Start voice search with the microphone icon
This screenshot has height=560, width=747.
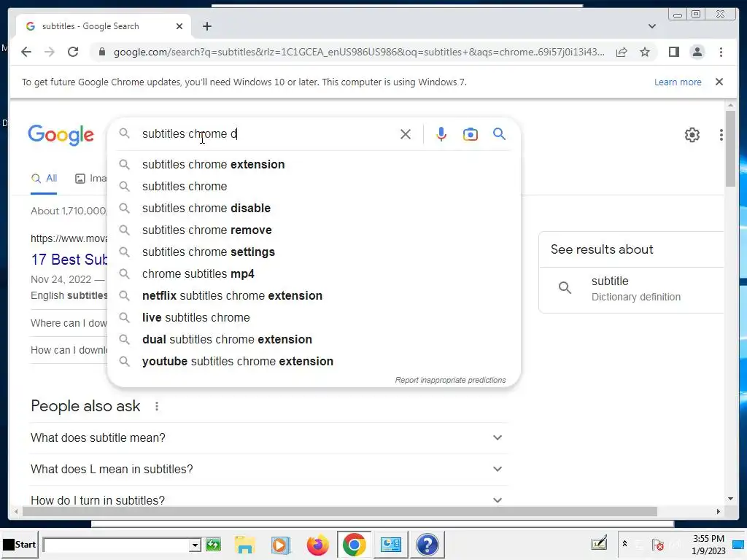coord(441,134)
